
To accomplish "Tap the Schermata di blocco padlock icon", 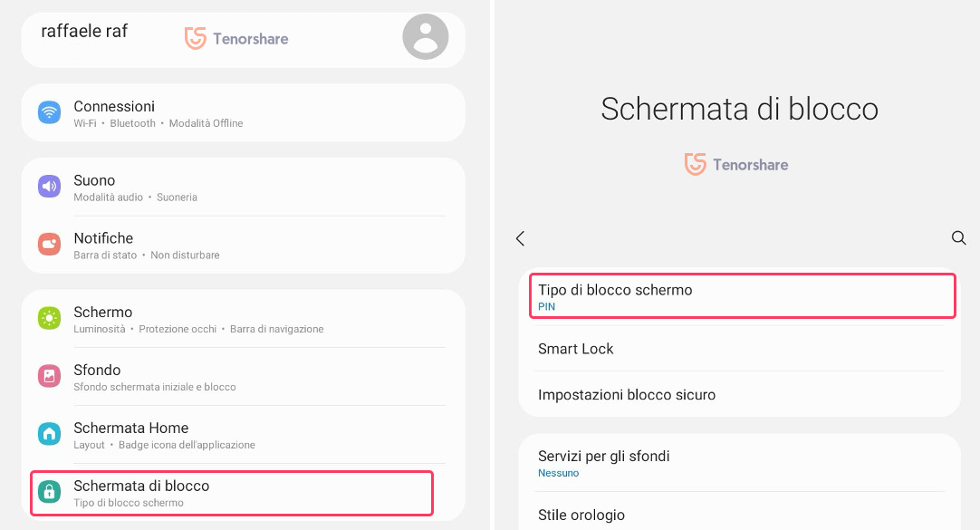I will (49, 492).
